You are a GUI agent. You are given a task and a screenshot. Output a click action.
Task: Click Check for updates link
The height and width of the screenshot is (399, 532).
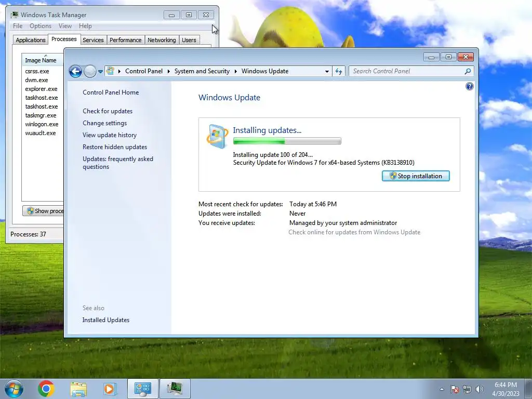(108, 111)
